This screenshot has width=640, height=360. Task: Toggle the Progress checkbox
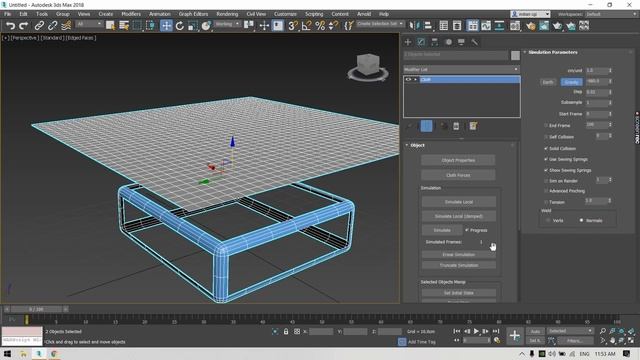(x=467, y=230)
